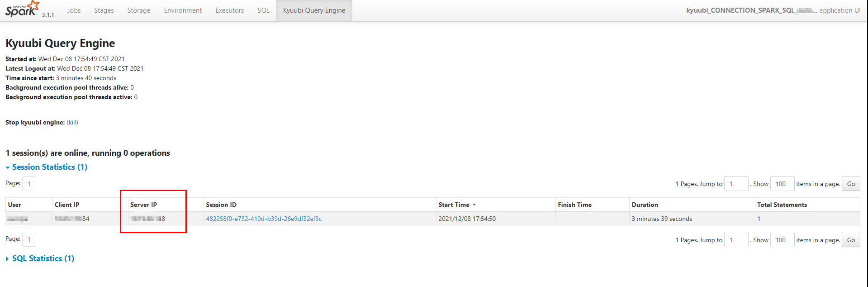Select the Kyuubi Query Engine tab

point(314,10)
